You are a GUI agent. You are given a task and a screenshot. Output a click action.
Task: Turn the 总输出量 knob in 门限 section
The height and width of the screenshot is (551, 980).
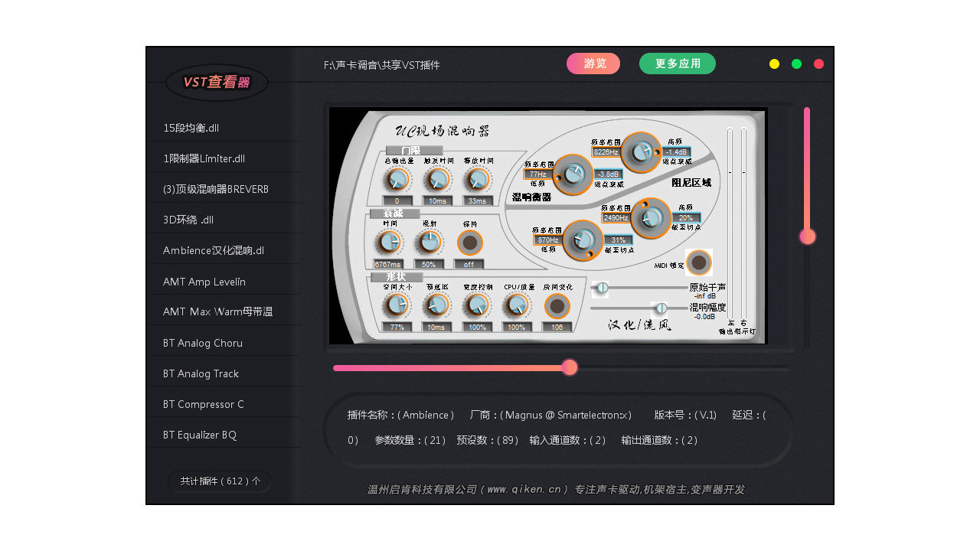[x=397, y=178]
